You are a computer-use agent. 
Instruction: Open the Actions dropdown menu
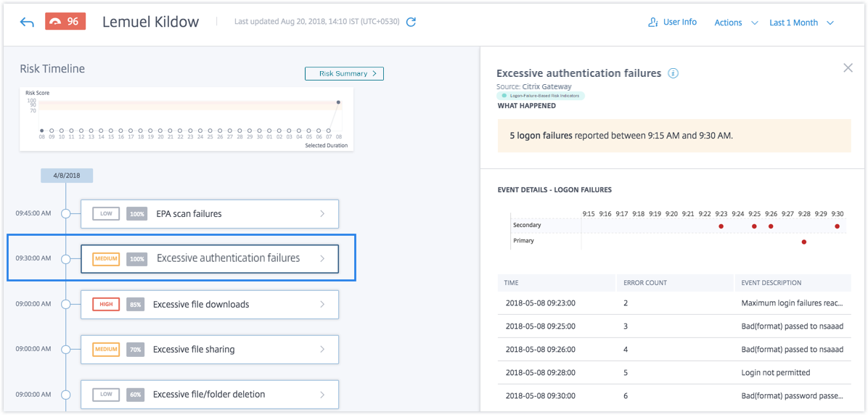click(x=735, y=22)
